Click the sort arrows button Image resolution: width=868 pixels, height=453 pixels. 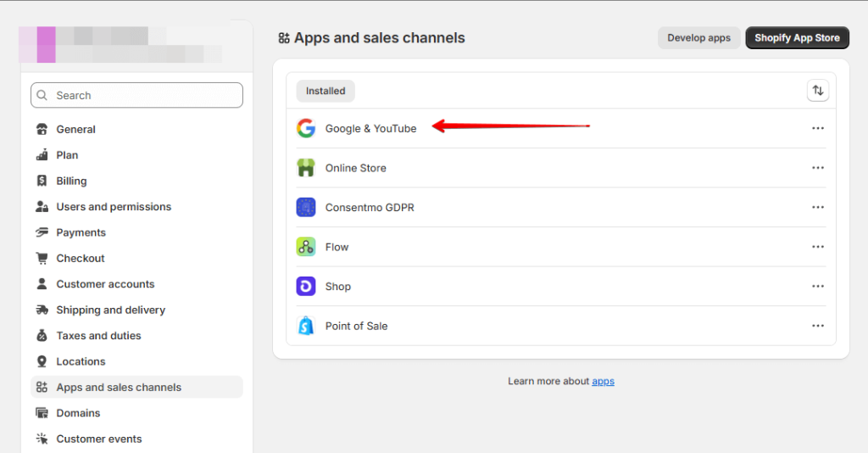click(x=818, y=90)
